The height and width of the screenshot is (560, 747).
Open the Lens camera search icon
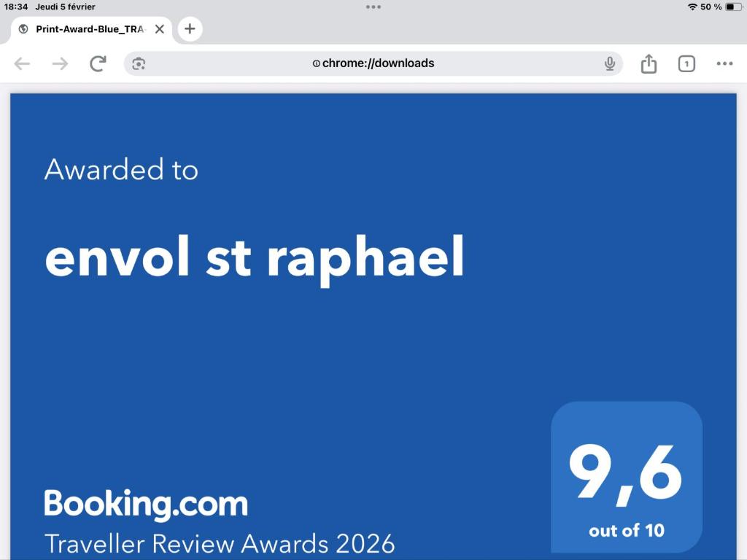[139, 63]
